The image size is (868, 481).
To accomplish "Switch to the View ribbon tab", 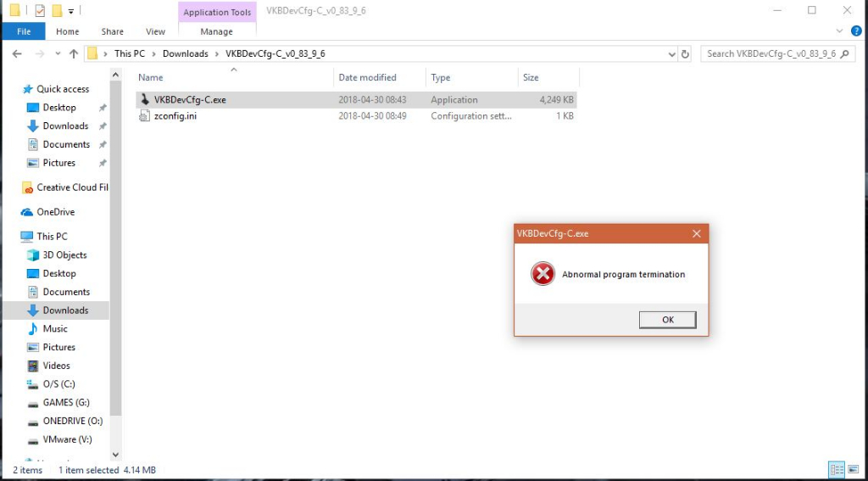I will (156, 31).
